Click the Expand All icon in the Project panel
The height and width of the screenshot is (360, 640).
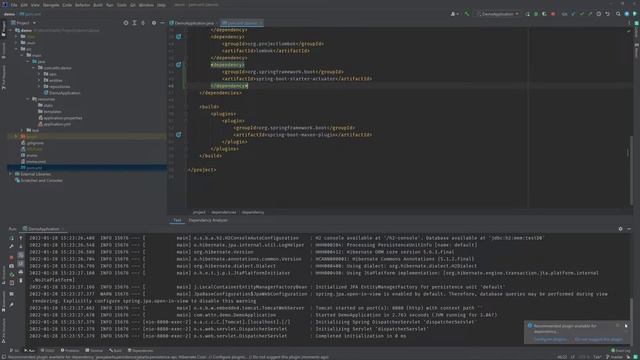pyautogui.click(x=134, y=23)
